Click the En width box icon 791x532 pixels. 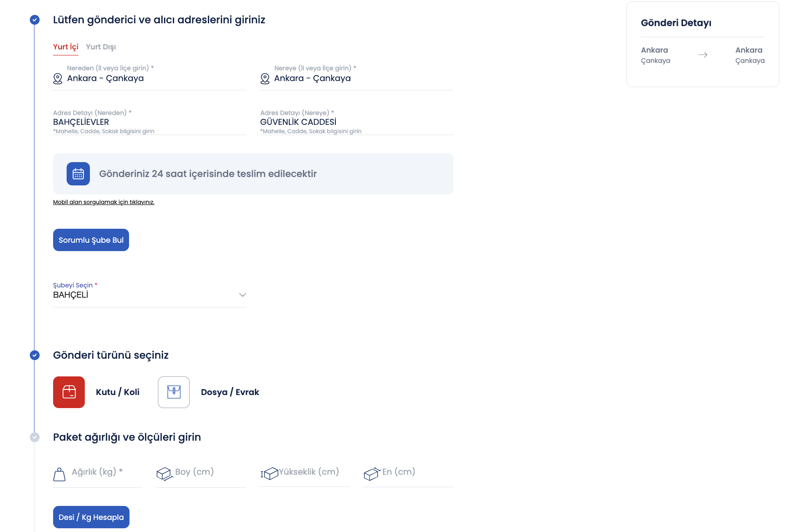[372, 474]
